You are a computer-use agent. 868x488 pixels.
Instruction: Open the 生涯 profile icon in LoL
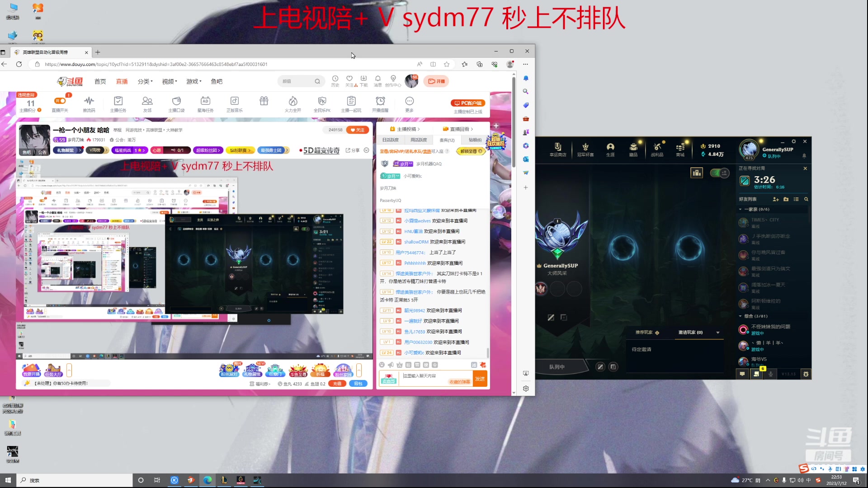pyautogui.click(x=610, y=149)
